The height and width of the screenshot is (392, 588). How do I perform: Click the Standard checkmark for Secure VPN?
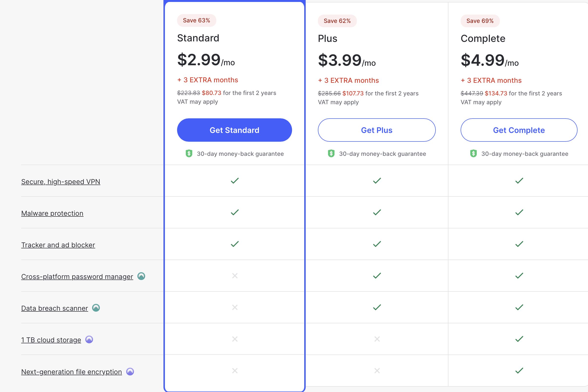tap(235, 180)
